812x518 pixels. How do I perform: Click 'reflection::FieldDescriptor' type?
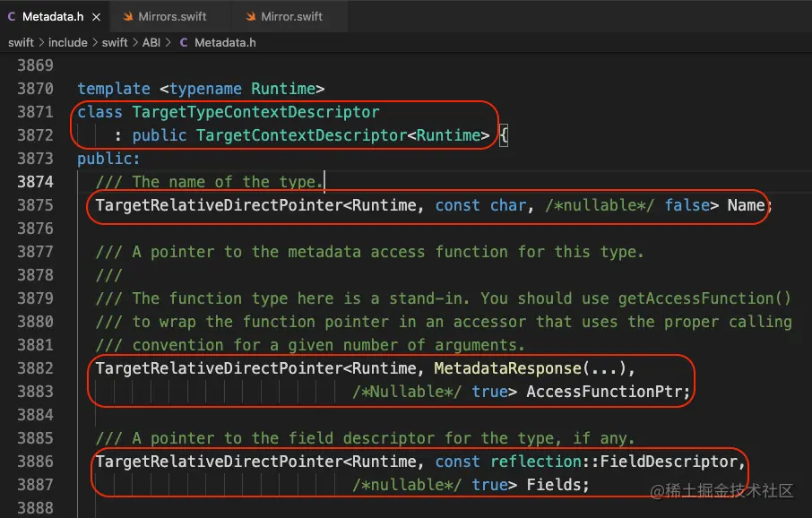click(x=614, y=462)
